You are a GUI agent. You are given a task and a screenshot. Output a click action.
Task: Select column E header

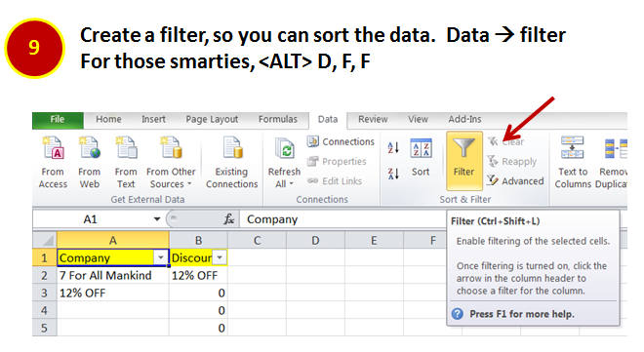pos(374,240)
